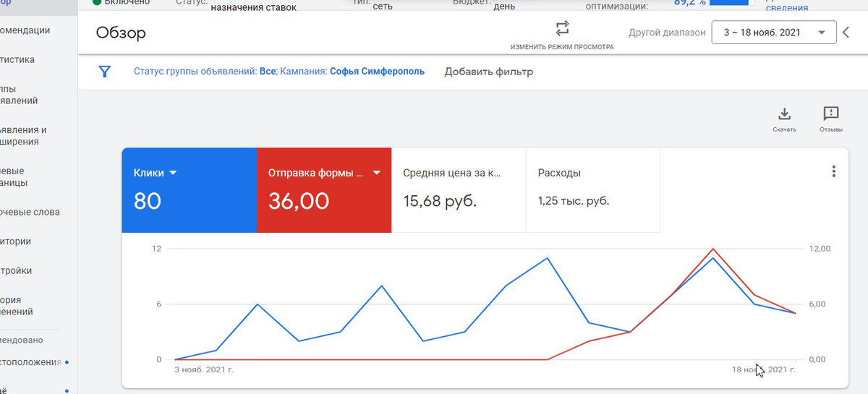
Task: Click the сведения link at top right
Action: click(x=786, y=8)
